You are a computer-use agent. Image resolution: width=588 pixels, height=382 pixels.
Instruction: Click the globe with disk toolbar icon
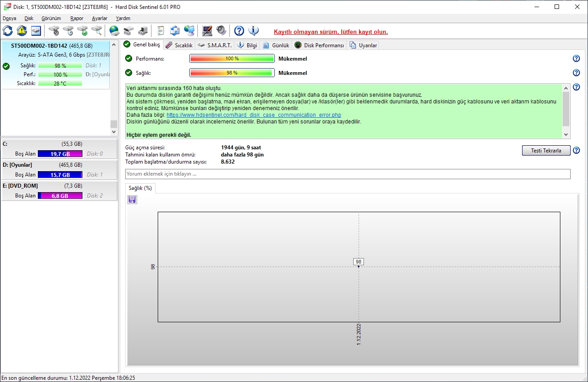pos(114,31)
